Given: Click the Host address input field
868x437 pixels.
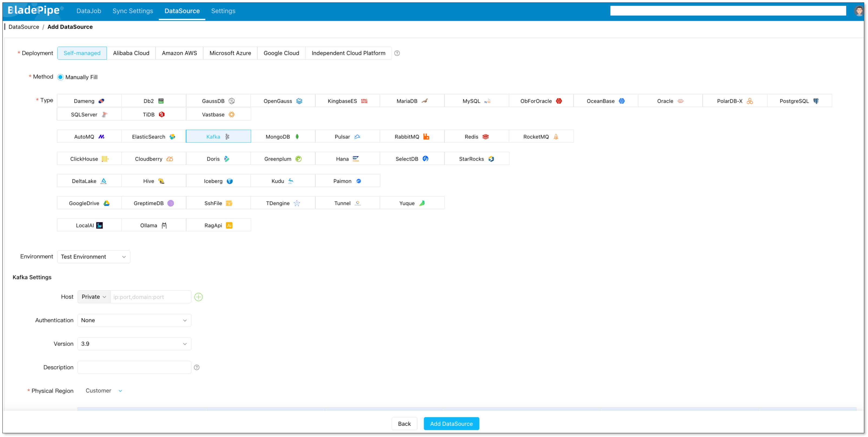Looking at the screenshot, I should coord(151,297).
